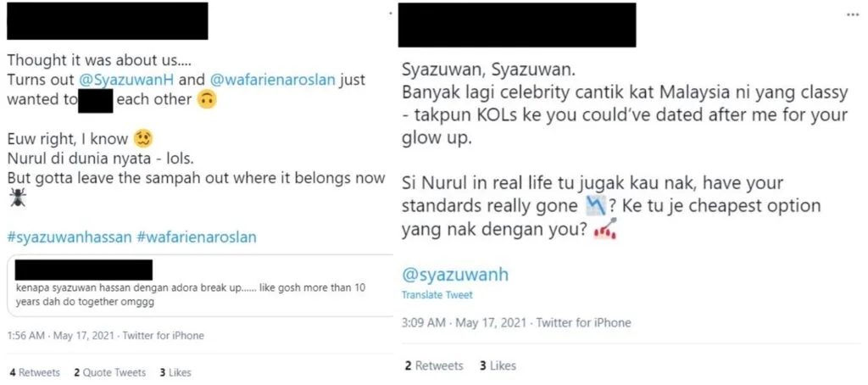
Task: Open the 1:56 AM May 17, 2021 timestamp
Action: [x=61, y=336]
